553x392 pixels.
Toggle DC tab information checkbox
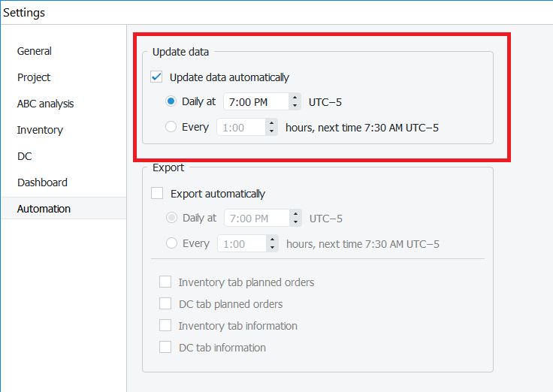[165, 348]
